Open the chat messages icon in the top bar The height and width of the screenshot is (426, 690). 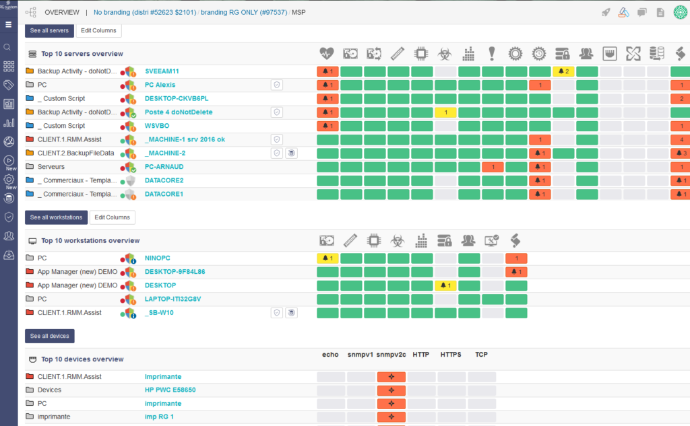[x=642, y=12]
